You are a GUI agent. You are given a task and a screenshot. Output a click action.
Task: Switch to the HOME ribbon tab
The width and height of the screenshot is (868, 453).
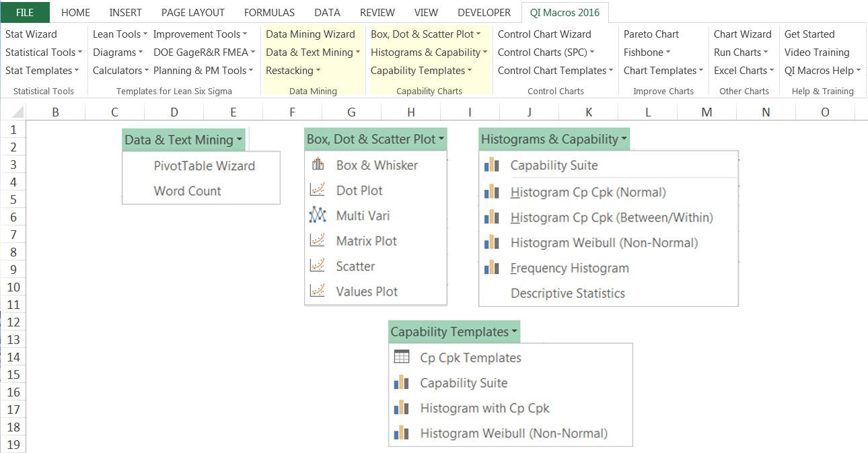pyautogui.click(x=75, y=12)
